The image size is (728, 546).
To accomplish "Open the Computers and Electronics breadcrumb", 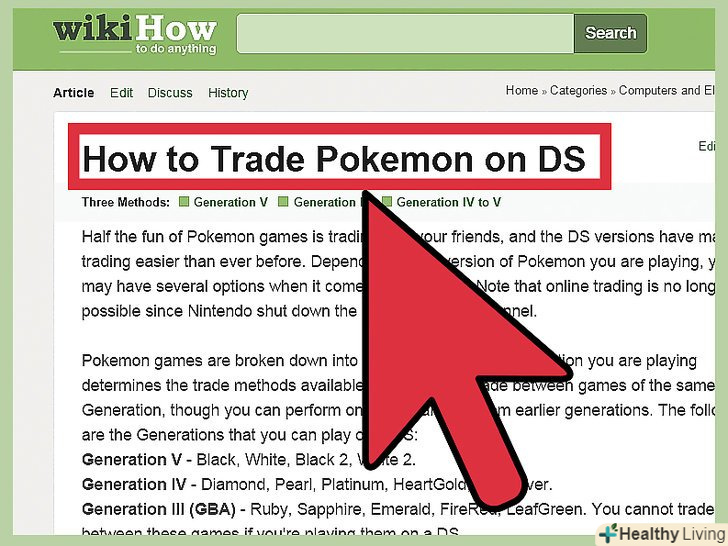I will [x=667, y=90].
